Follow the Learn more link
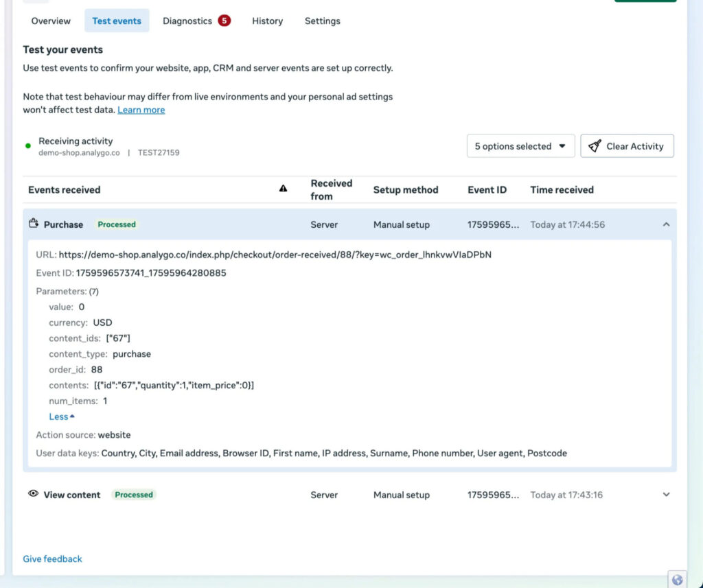 (141, 110)
